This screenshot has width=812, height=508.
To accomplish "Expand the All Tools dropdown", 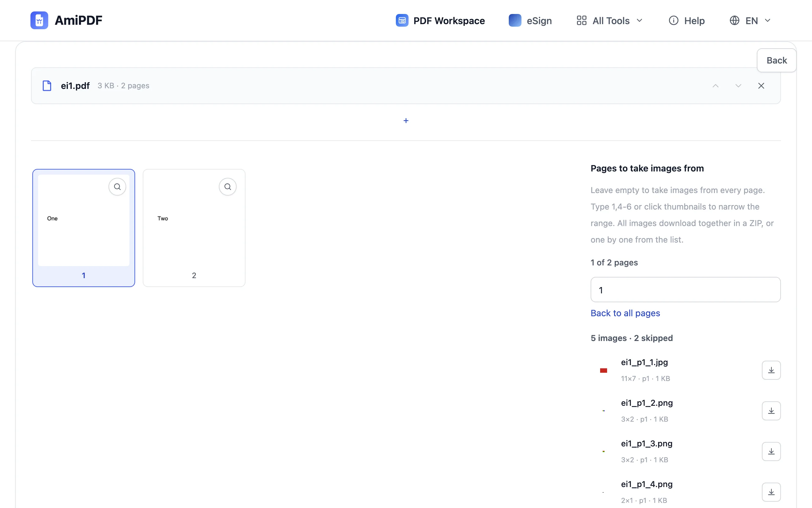I will click(x=610, y=21).
